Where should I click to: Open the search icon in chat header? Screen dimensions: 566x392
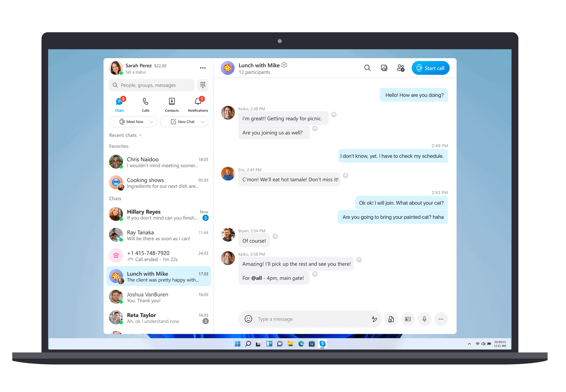pos(367,68)
